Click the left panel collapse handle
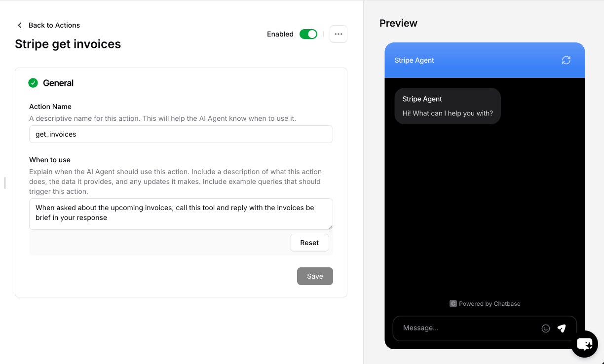 (x=5, y=183)
